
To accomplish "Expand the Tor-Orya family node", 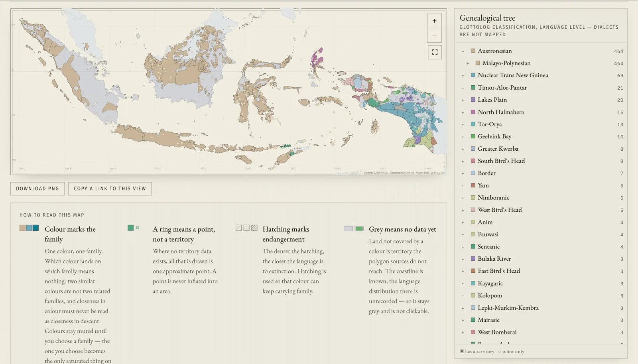I will [x=463, y=124].
